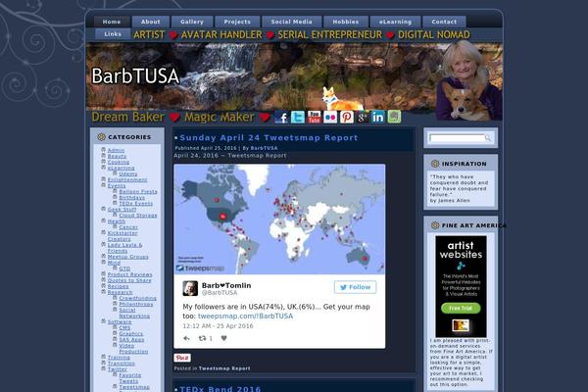Open the Meetup Groups category
The height and width of the screenshot is (392, 588).
127,257
